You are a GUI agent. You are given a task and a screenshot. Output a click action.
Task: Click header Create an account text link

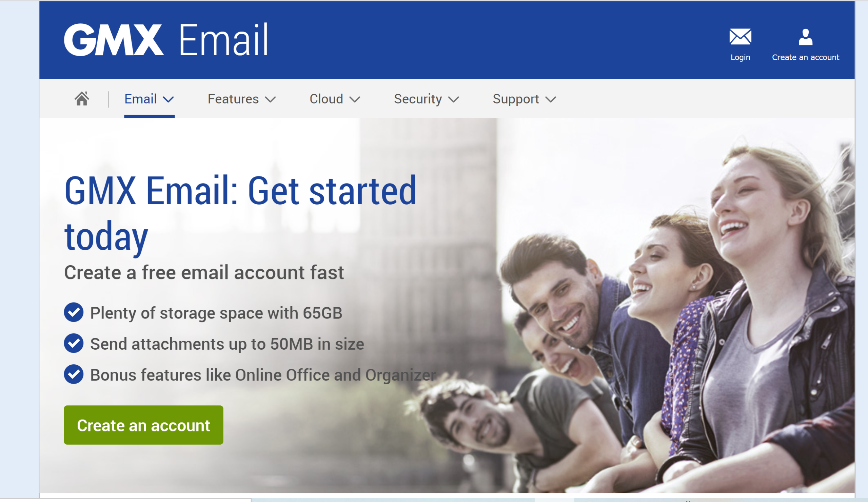click(805, 57)
